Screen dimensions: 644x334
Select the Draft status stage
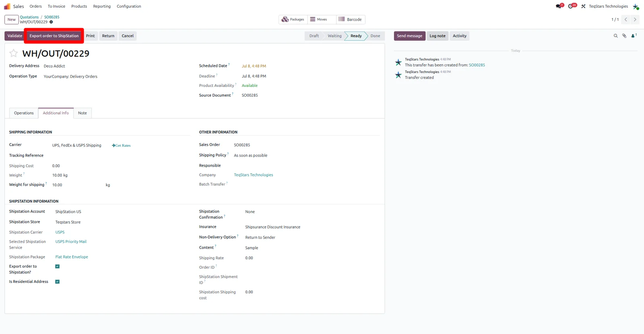(314, 36)
